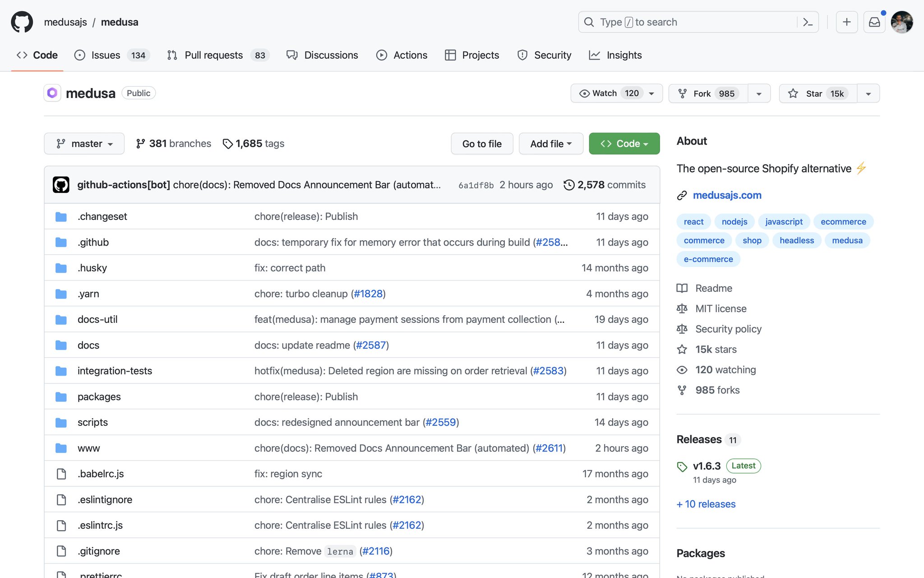Open the command palette terminal icon
Screen dimensions: 924x578
[x=808, y=22]
